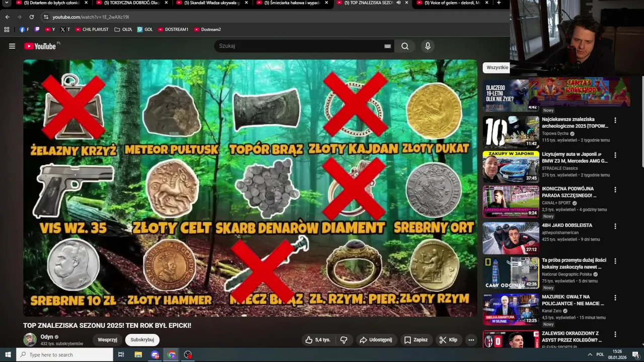The height and width of the screenshot is (362, 644).
Task: Open the GOL bookmark
Action: point(145,29)
